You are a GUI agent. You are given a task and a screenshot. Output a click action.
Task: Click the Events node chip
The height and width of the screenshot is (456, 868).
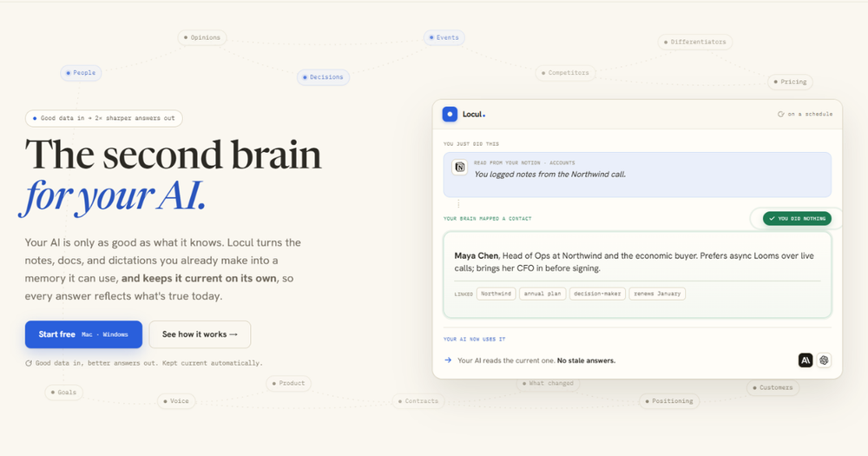coord(444,37)
